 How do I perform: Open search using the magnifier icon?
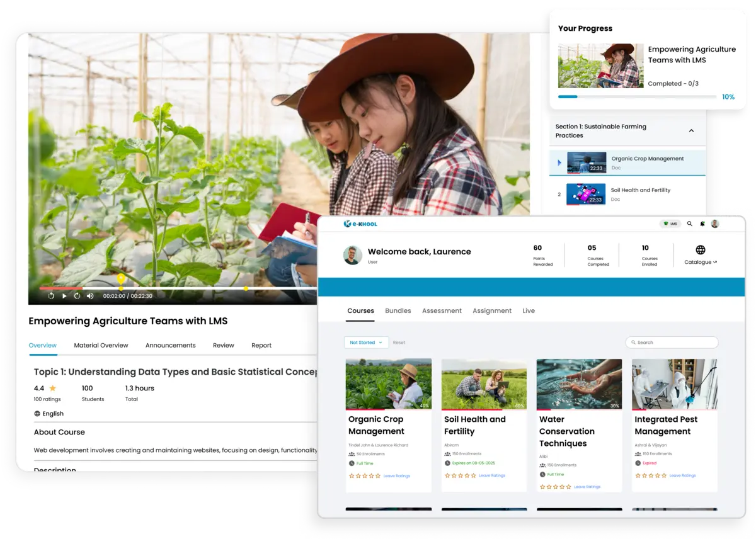click(x=689, y=224)
